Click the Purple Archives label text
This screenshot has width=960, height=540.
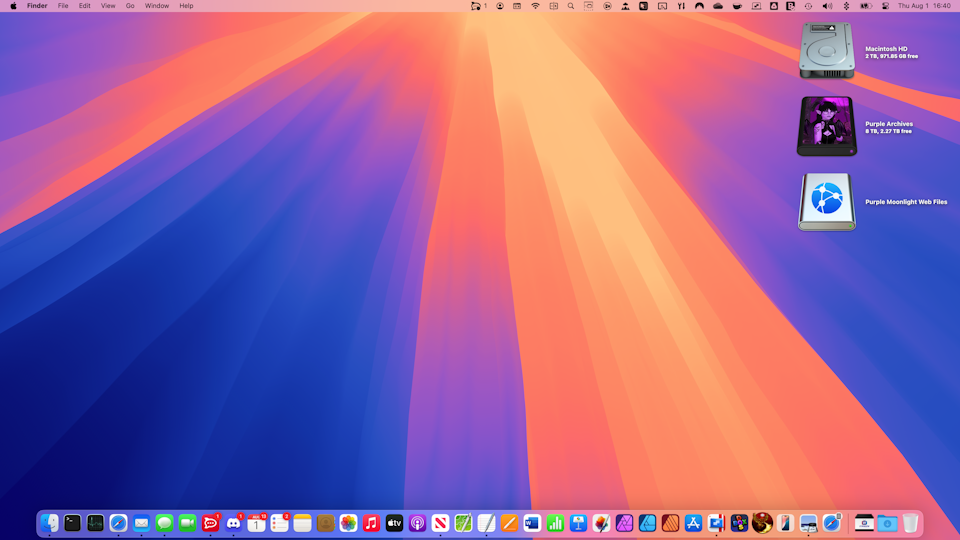click(888, 124)
